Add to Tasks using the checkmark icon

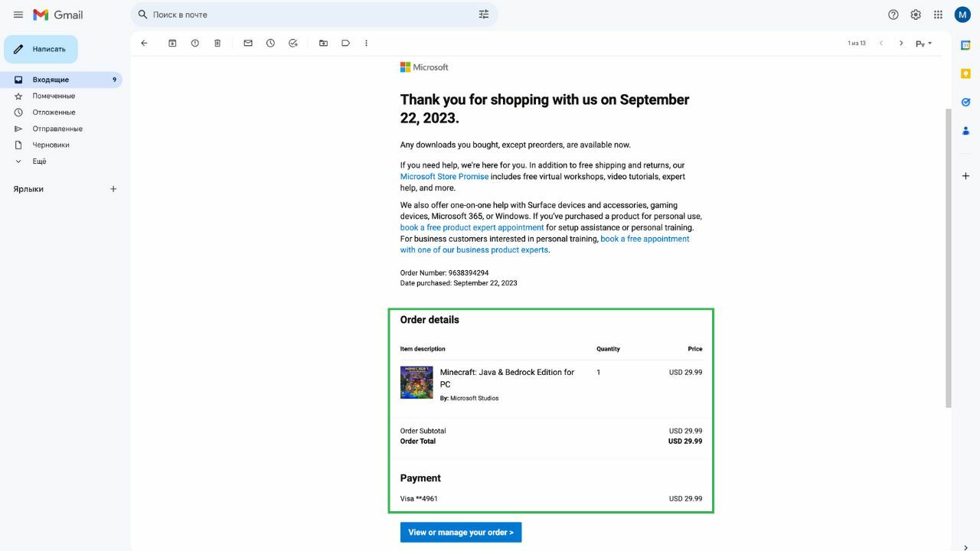pos(292,44)
